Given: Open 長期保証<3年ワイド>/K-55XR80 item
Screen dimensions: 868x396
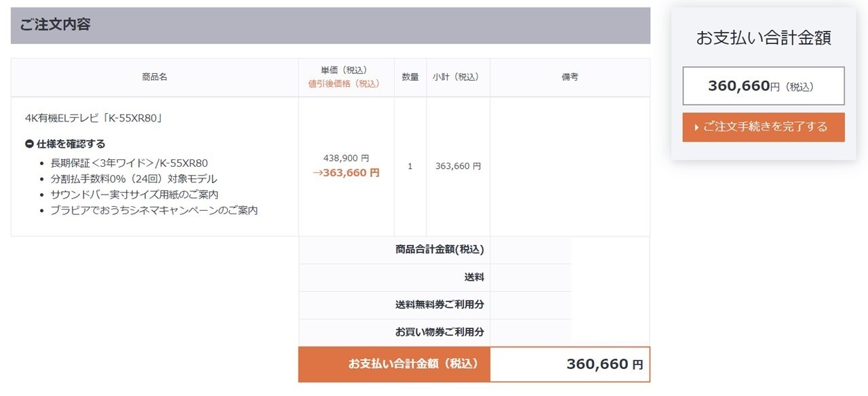Looking at the screenshot, I should [129, 163].
